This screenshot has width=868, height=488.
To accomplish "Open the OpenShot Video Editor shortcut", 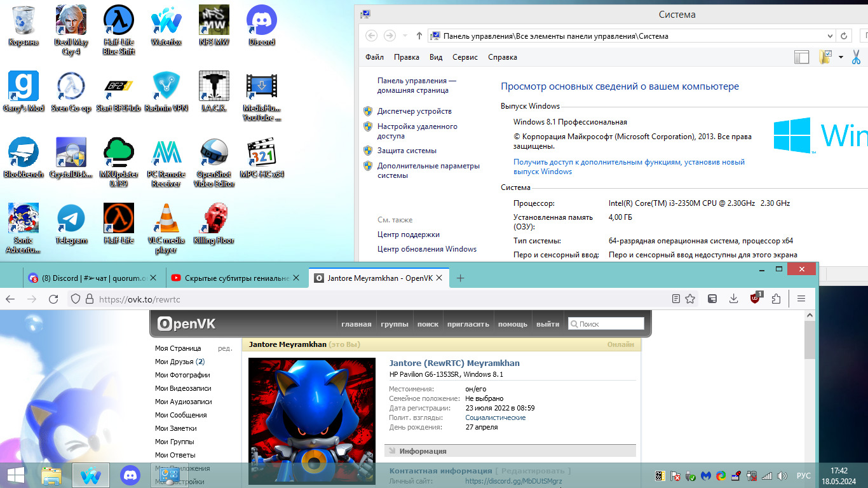I will click(214, 158).
